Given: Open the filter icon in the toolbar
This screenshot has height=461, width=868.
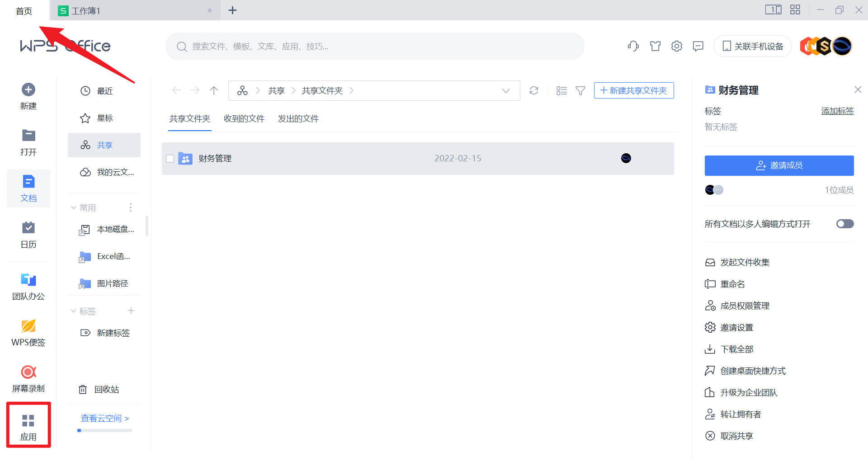Looking at the screenshot, I should click(580, 90).
